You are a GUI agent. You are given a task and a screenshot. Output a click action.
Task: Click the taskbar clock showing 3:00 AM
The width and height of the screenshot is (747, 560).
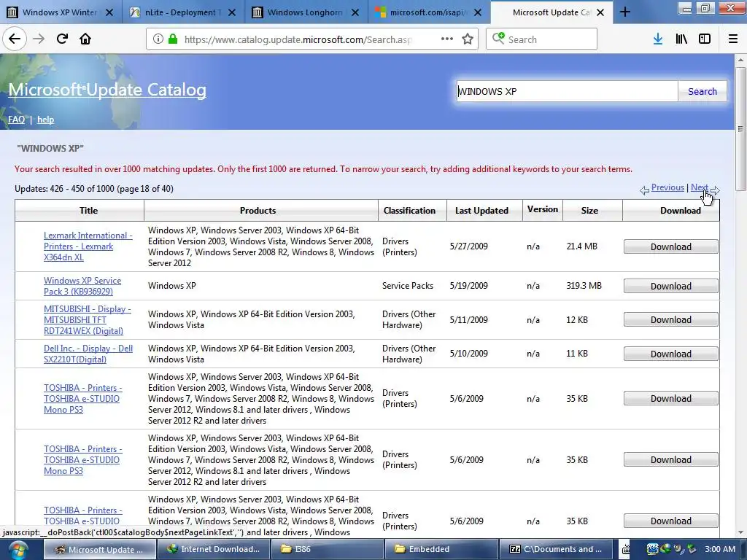pos(720,550)
